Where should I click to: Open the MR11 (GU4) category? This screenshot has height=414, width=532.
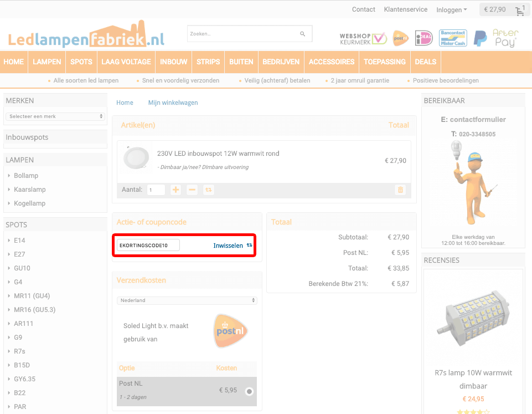[x=32, y=296]
